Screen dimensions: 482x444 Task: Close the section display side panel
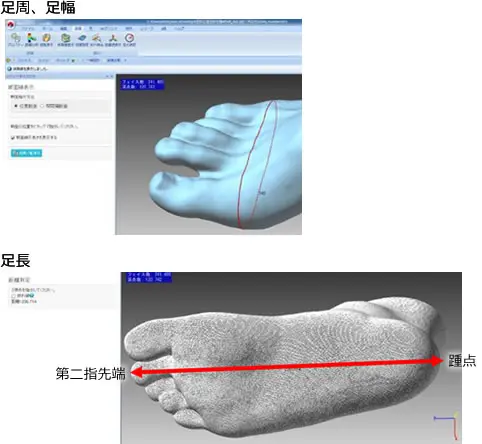[x=111, y=76]
